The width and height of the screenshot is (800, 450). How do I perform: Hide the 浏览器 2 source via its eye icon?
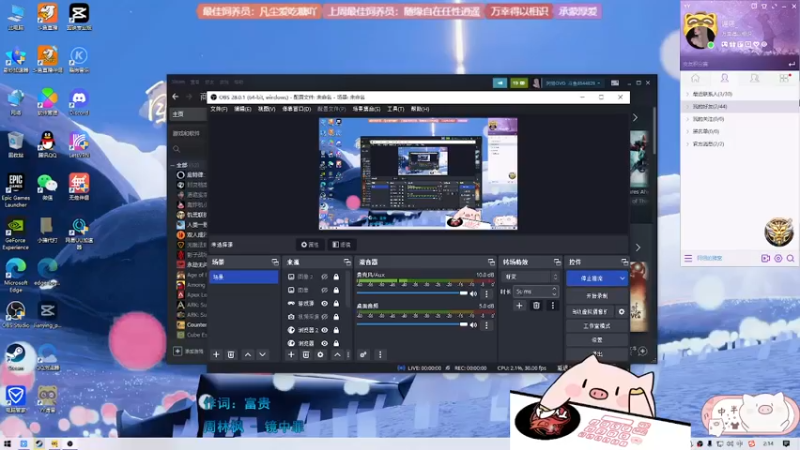(324, 330)
